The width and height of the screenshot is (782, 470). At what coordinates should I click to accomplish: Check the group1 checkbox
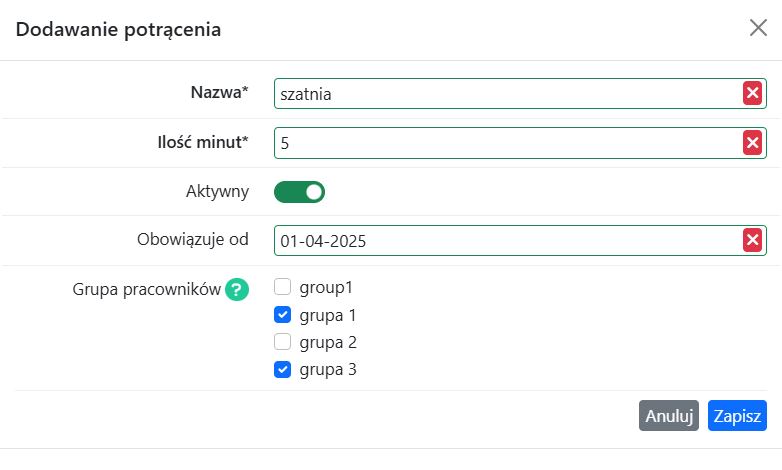(282, 287)
